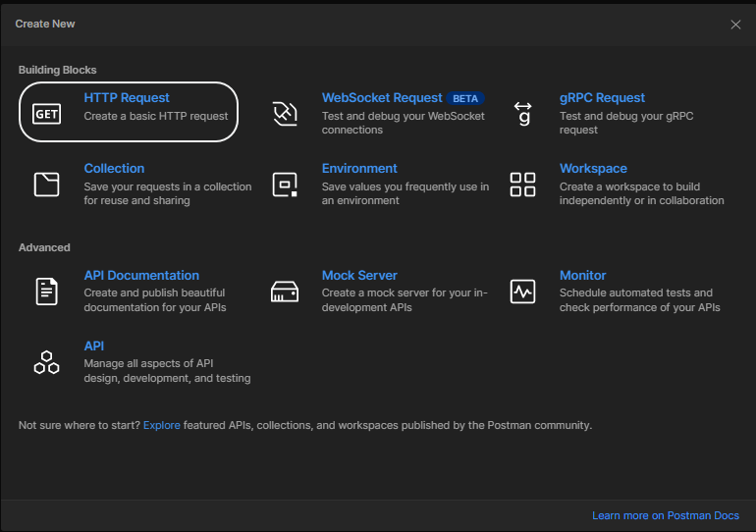
Task: Click 'Test and debug your gRPC request' text
Action: (626, 123)
